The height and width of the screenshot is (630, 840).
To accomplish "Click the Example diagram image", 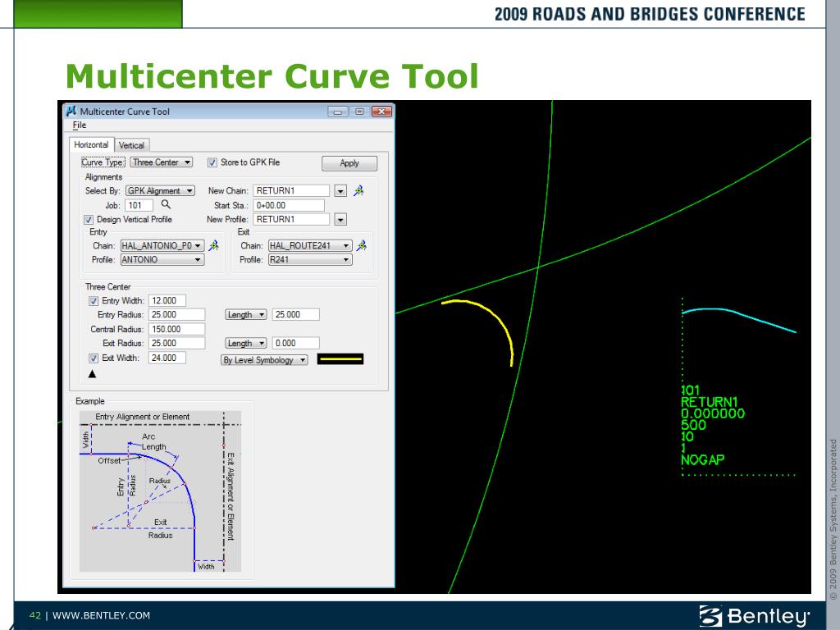I will [160, 491].
